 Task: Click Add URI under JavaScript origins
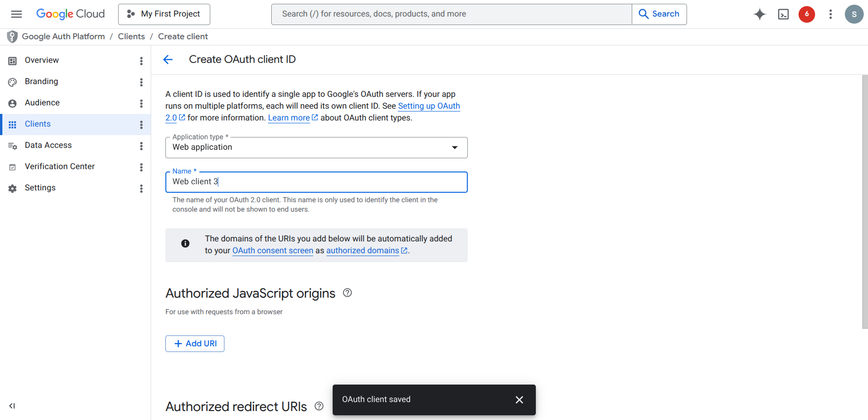tap(195, 343)
